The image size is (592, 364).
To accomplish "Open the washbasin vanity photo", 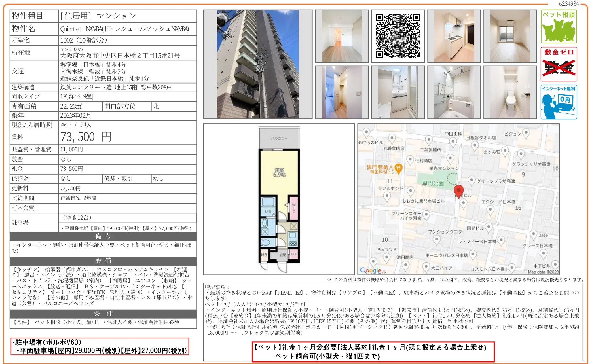I will 398,92.
